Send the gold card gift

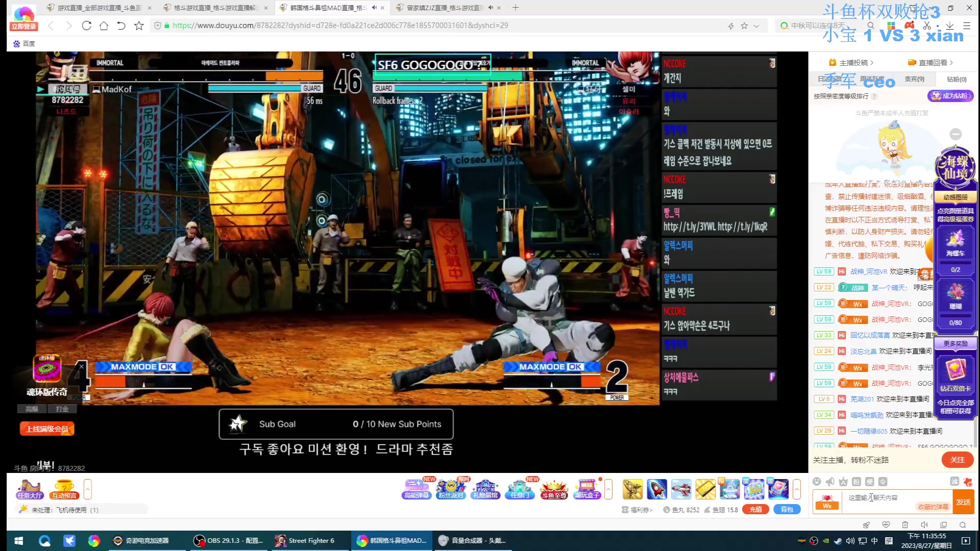click(x=706, y=489)
